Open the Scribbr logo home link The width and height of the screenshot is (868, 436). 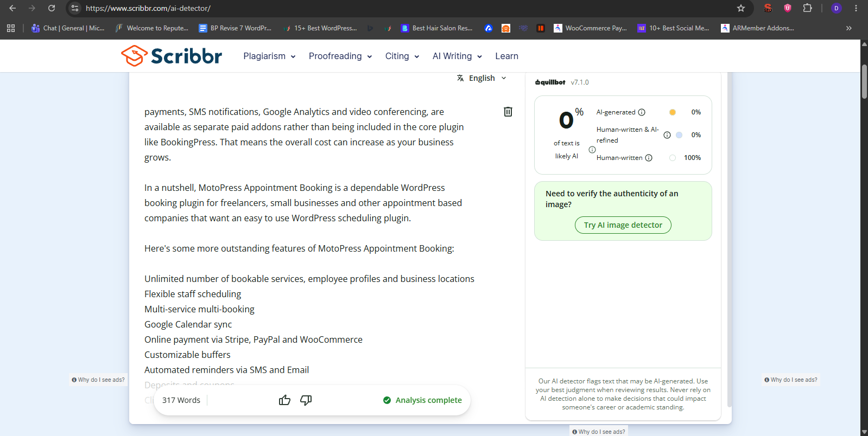172,56
